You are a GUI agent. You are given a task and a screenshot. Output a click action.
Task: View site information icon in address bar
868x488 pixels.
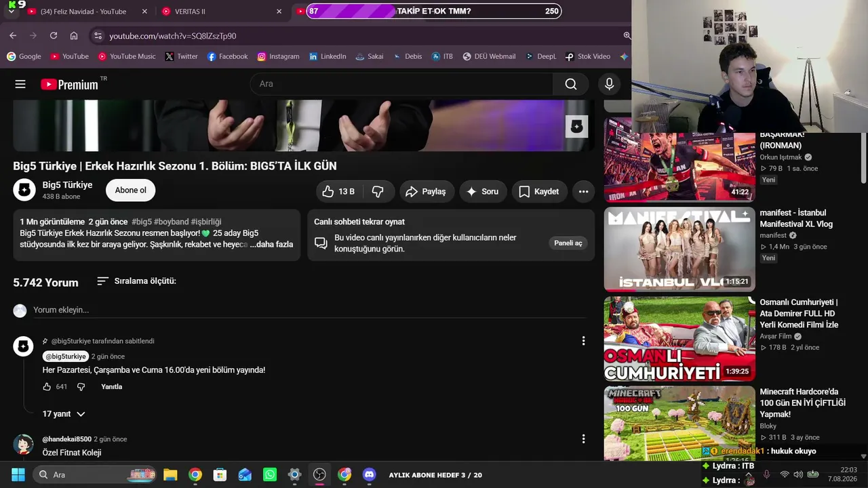(x=98, y=35)
